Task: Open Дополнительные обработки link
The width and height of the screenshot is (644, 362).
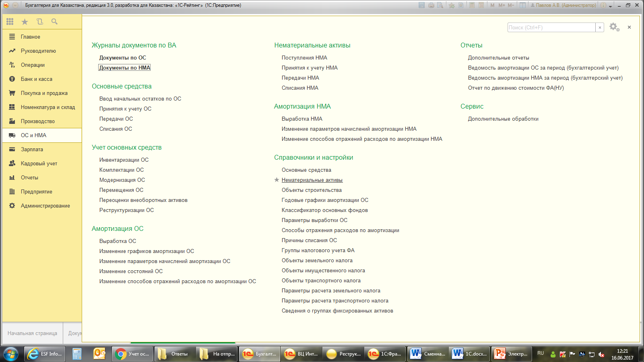Action: click(x=503, y=119)
